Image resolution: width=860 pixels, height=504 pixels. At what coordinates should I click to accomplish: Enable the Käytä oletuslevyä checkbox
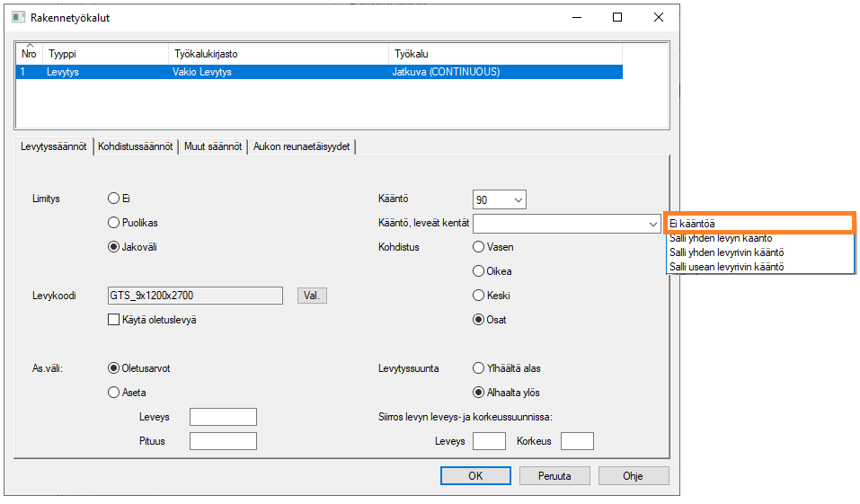click(x=113, y=320)
